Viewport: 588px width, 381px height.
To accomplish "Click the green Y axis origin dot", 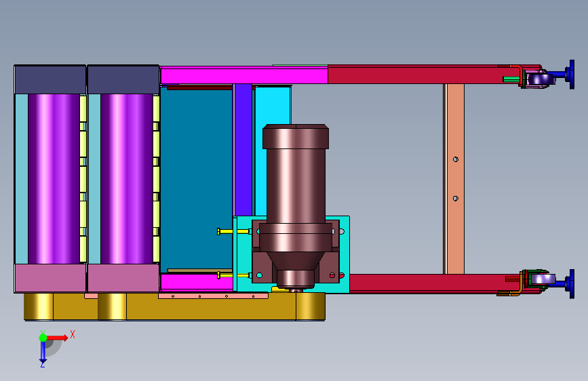I will pos(43,338).
